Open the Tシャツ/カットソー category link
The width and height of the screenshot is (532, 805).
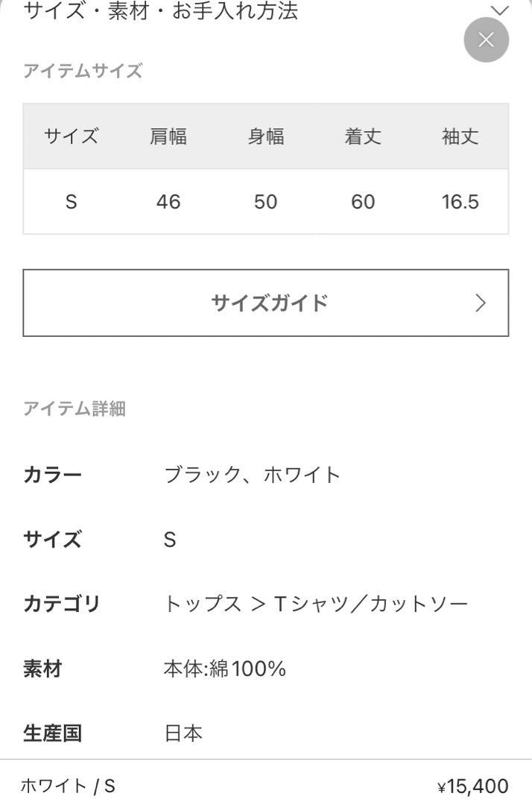click(x=372, y=604)
